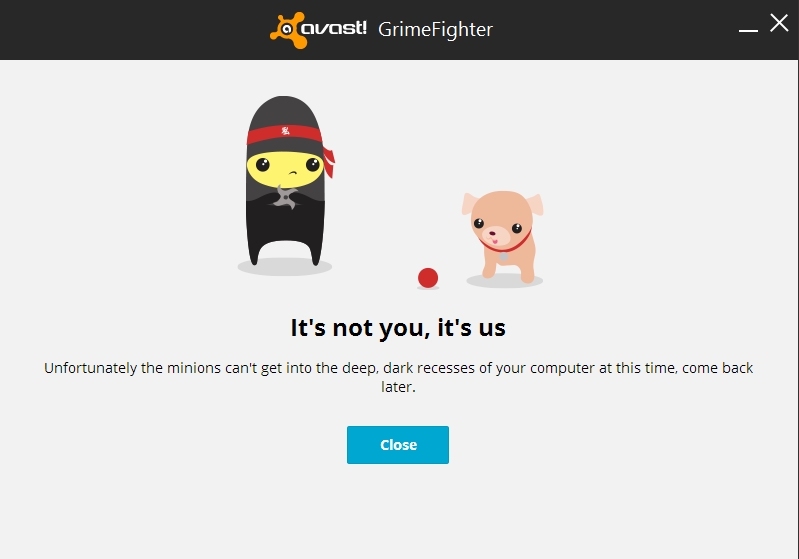The width and height of the screenshot is (799, 559).
Task: Click the ninja's headband knot tail
Action: (x=329, y=161)
